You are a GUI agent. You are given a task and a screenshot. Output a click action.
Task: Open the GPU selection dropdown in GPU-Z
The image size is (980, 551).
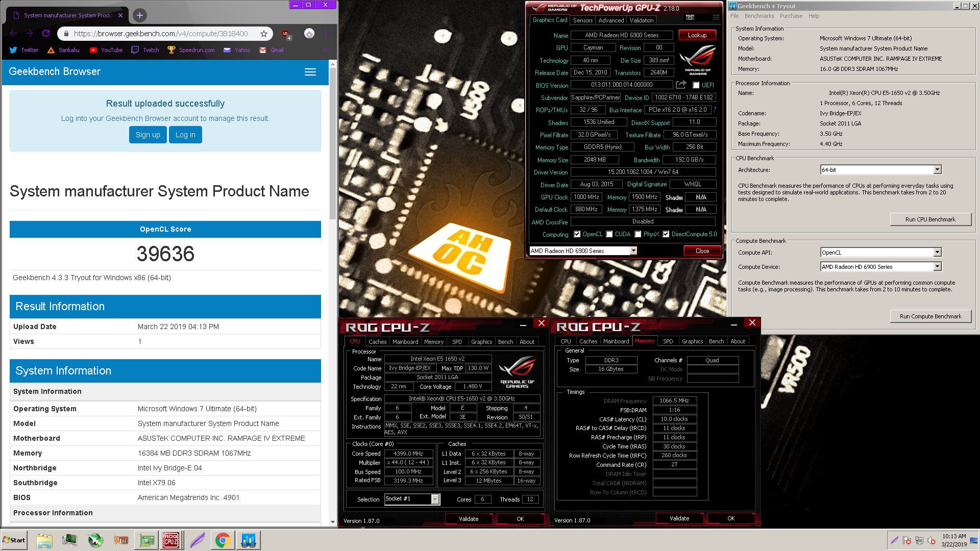(583, 251)
